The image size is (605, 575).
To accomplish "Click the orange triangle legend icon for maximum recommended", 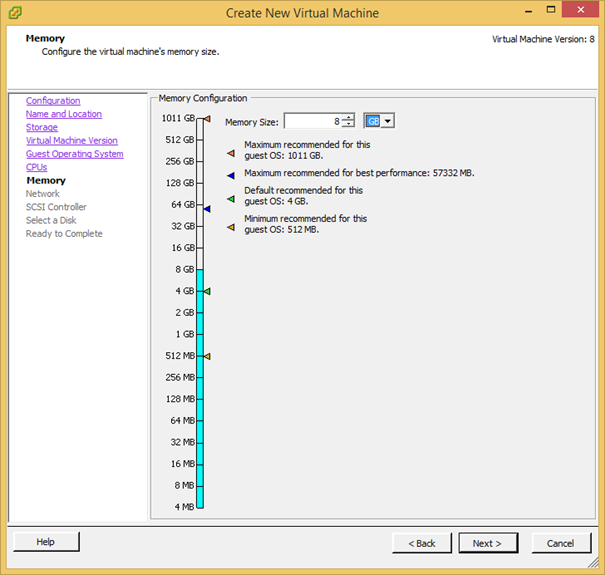I will coord(231,154).
